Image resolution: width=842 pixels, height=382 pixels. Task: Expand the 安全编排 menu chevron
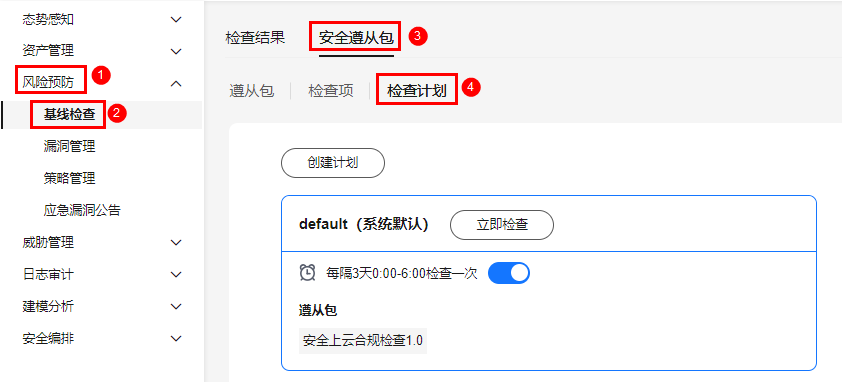pyautogui.click(x=176, y=338)
